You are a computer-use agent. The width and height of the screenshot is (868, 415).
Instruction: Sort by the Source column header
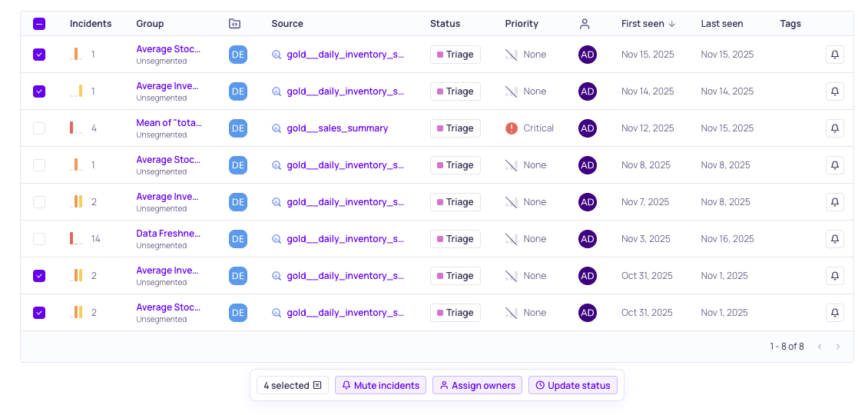click(287, 24)
